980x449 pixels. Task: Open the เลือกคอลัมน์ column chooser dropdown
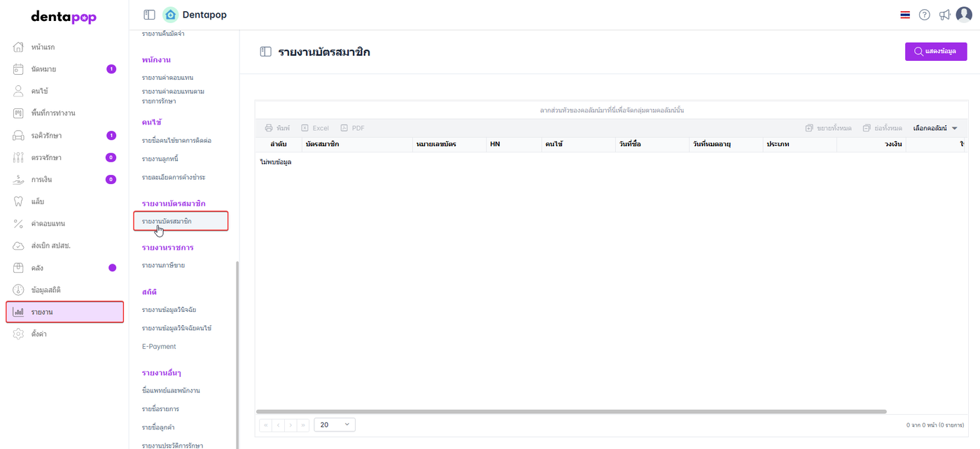[x=935, y=128]
